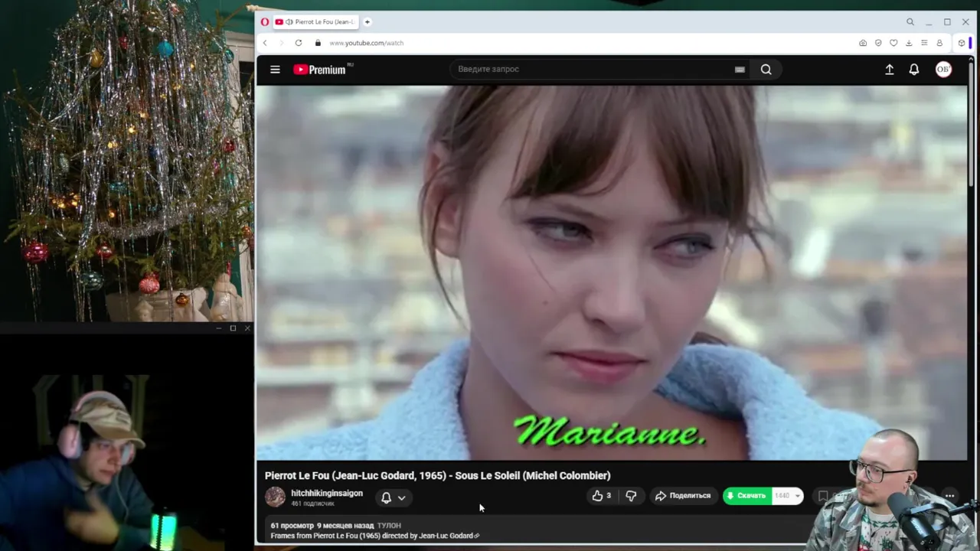Click the Поделиться share button
This screenshot has height=551, width=980.
pos(683,496)
